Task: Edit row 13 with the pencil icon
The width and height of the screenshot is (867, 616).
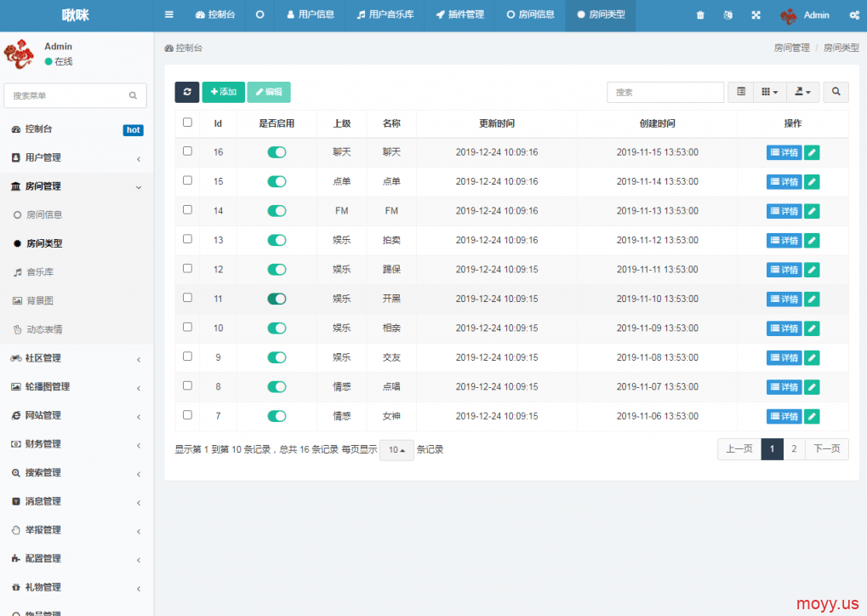Action: pyautogui.click(x=812, y=241)
